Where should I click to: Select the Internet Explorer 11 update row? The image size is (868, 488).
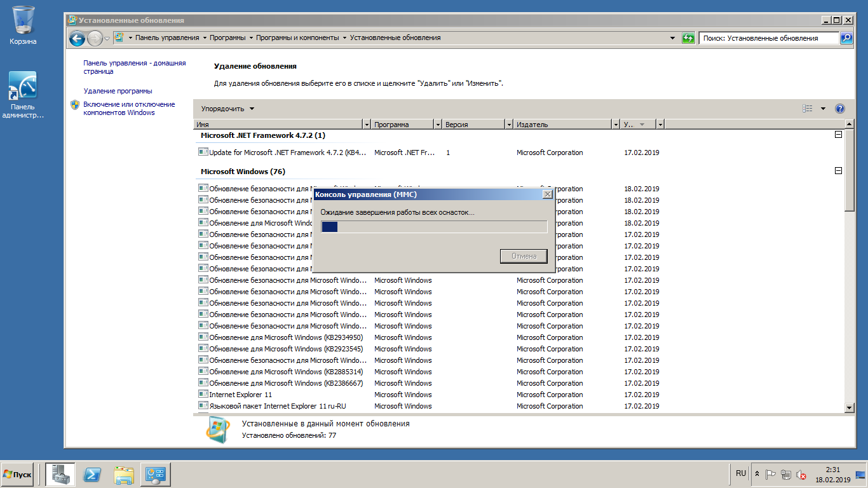tap(428, 395)
